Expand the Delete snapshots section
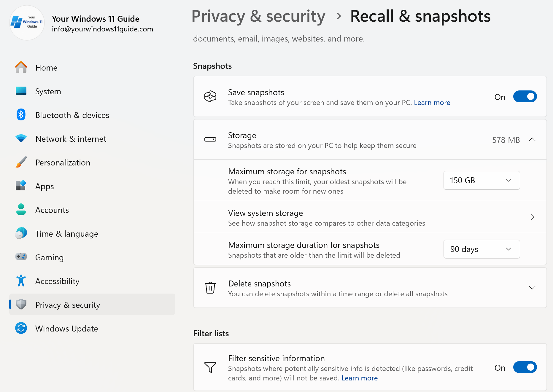The width and height of the screenshot is (553, 392). point(532,288)
